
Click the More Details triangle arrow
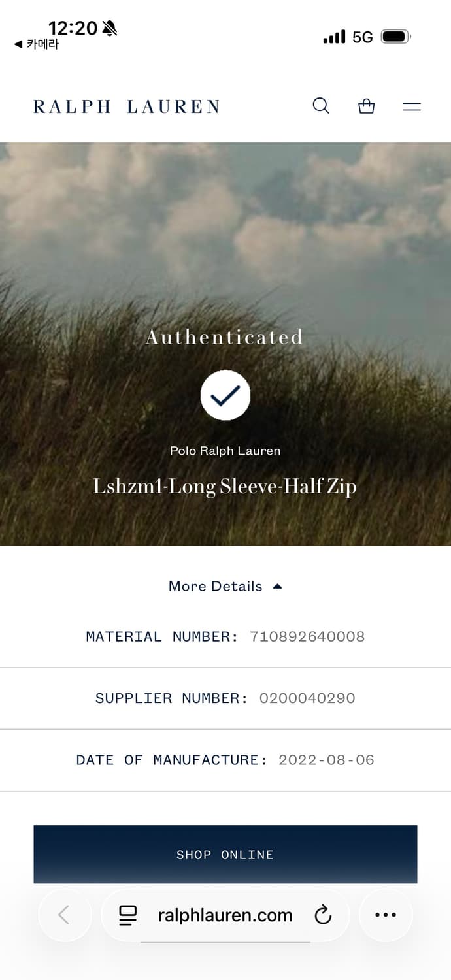click(x=277, y=586)
